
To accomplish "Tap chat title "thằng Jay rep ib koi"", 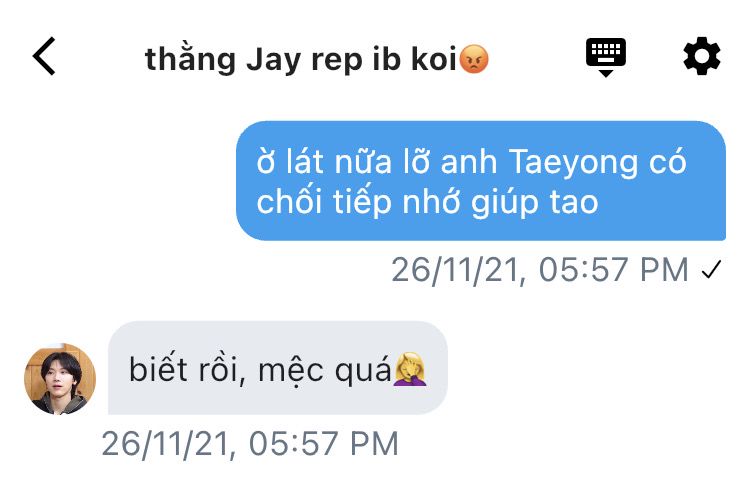I will [x=316, y=59].
